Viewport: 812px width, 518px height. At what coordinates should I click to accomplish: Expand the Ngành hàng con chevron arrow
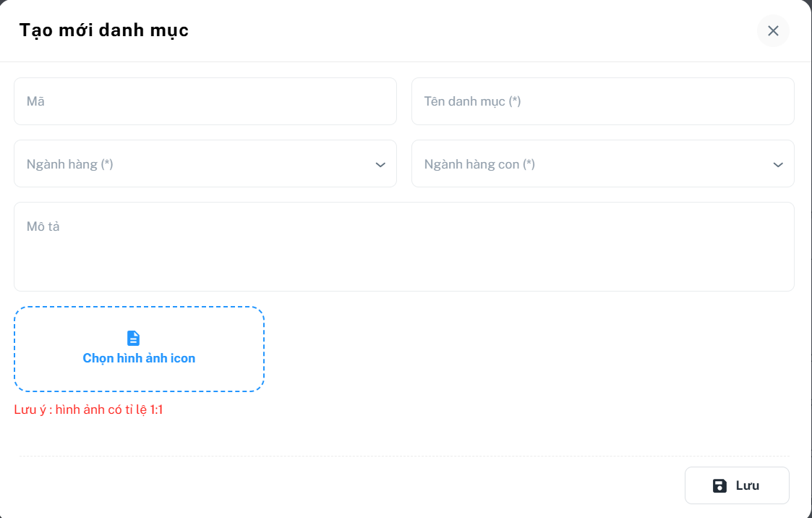(778, 165)
